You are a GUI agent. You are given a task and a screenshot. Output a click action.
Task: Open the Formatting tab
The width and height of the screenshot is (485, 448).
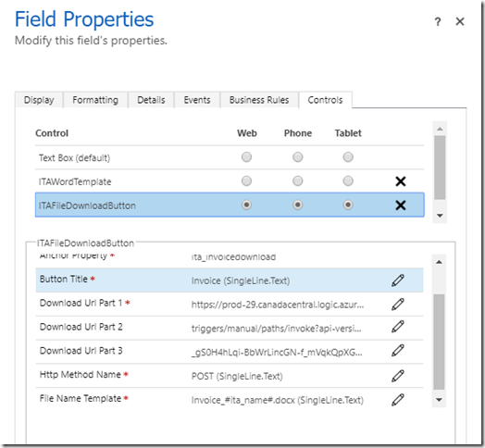pyautogui.click(x=95, y=100)
